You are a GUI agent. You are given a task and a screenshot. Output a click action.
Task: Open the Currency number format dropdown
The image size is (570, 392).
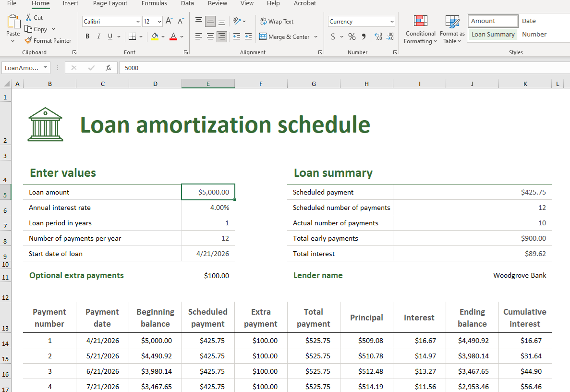(392, 22)
